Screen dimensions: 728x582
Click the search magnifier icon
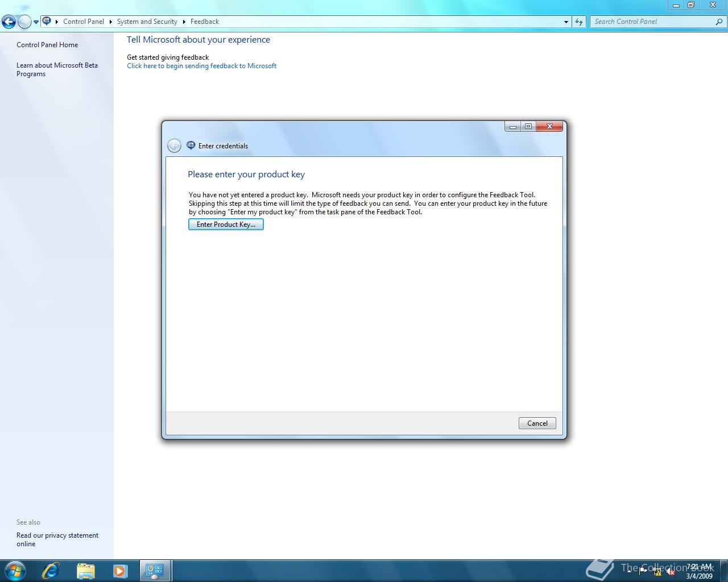click(719, 22)
